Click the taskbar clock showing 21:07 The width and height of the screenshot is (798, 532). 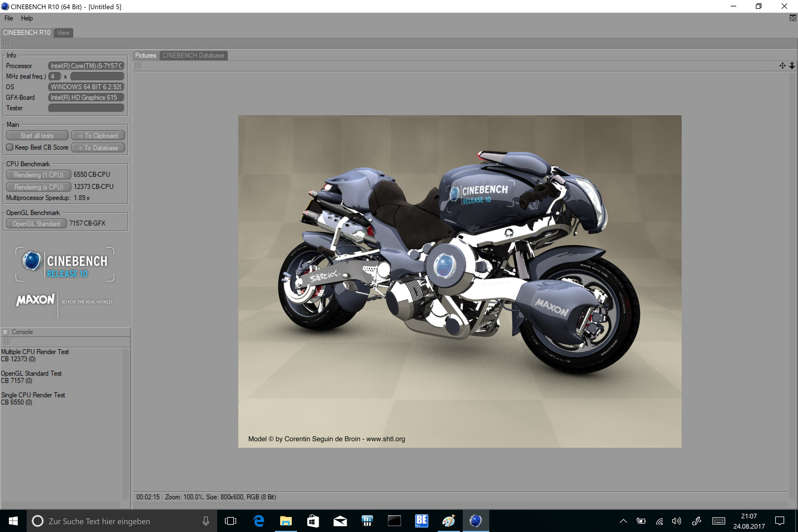(x=749, y=521)
